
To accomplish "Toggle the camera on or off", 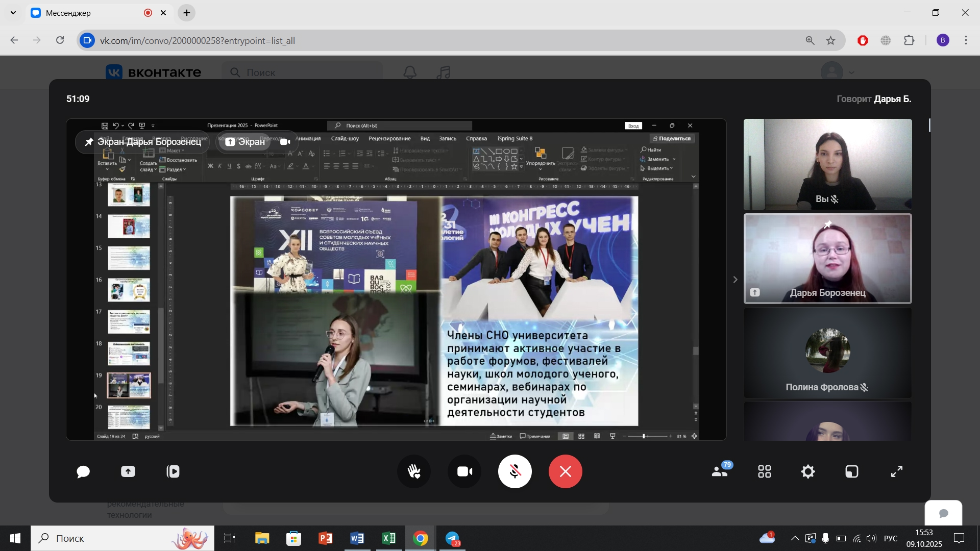I will coord(464,472).
